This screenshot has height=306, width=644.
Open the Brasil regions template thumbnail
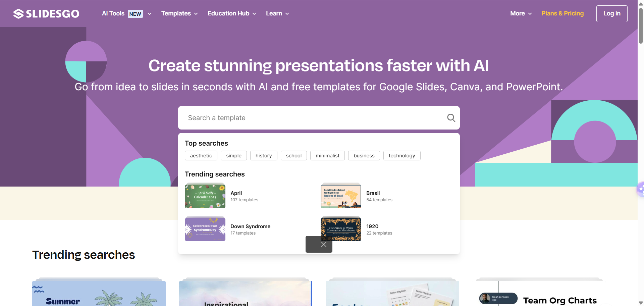(x=341, y=196)
